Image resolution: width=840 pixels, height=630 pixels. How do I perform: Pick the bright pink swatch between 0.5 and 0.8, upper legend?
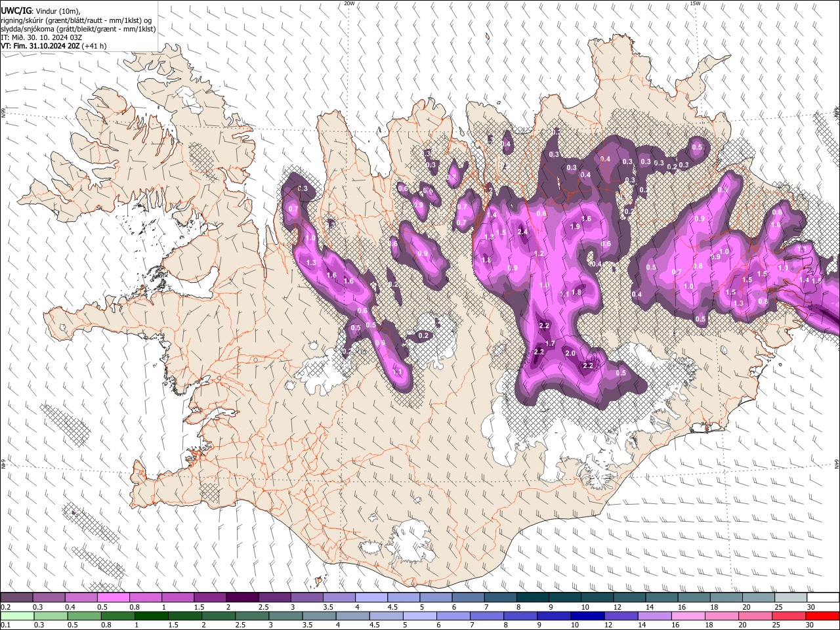tap(113, 597)
